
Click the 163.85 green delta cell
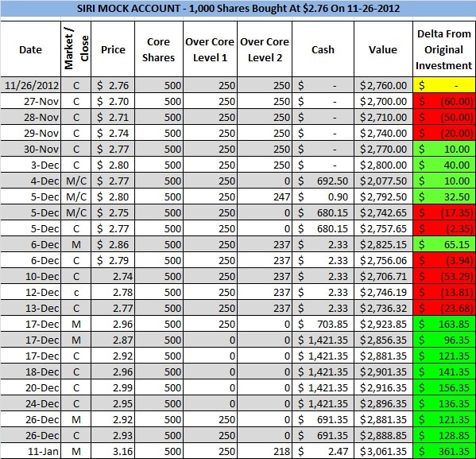tap(444, 324)
